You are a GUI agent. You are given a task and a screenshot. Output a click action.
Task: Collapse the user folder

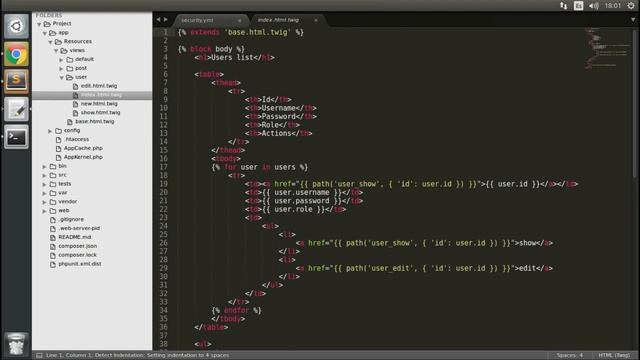click(x=62, y=78)
